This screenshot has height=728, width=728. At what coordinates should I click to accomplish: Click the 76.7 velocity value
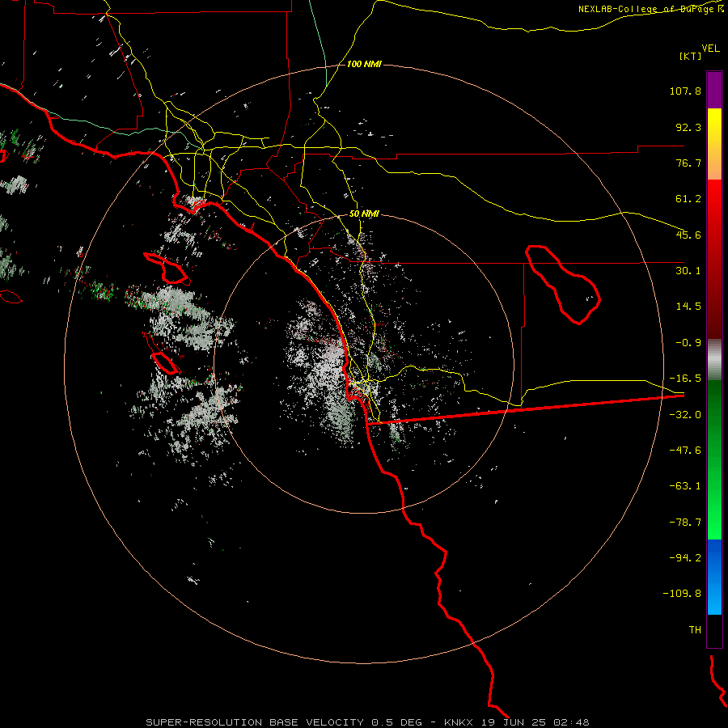(x=688, y=163)
